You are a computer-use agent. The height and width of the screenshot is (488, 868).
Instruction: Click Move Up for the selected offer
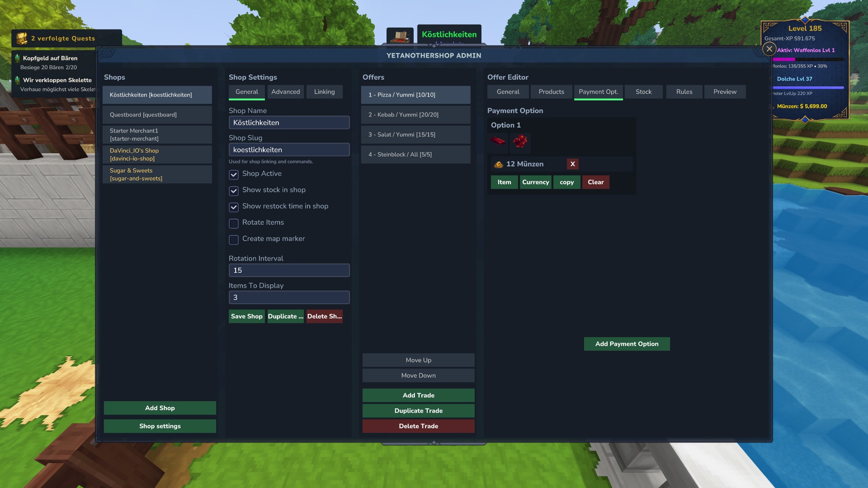[x=418, y=360]
